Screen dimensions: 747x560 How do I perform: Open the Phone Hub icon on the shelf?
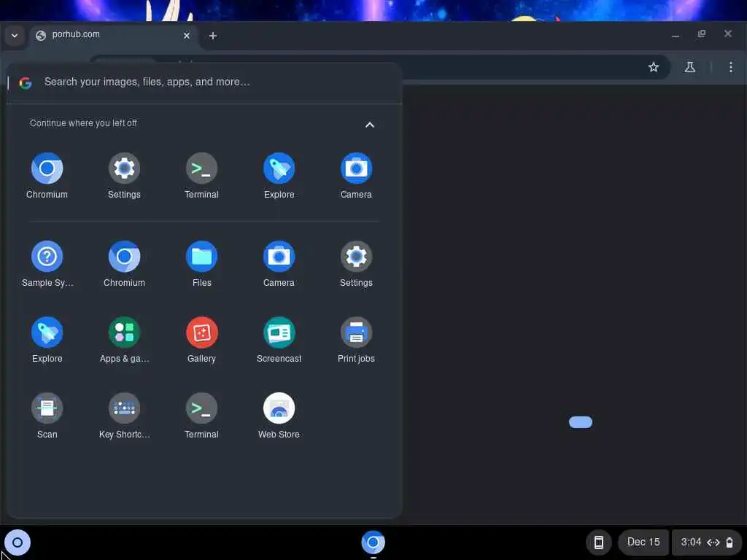click(x=599, y=542)
